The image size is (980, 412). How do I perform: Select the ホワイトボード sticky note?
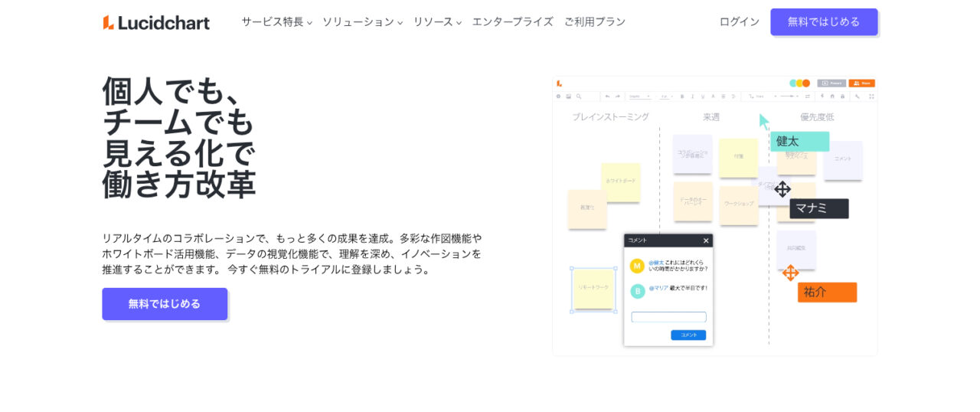tap(621, 182)
